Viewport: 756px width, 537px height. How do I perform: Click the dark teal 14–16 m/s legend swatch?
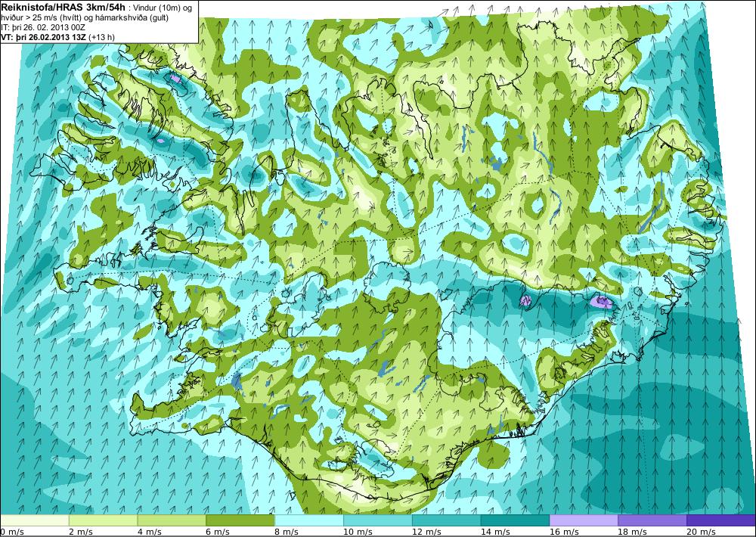coord(516,520)
